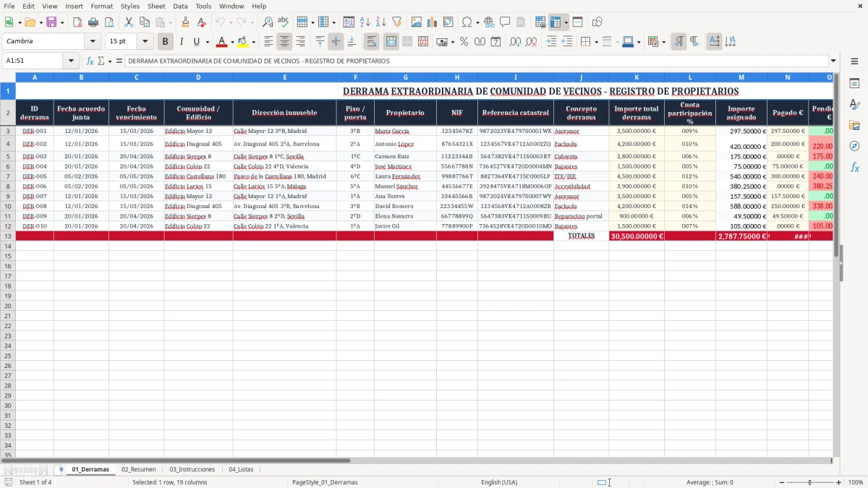868x488 pixels.
Task: Toggle Center Horizontally alignment
Action: [284, 41]
